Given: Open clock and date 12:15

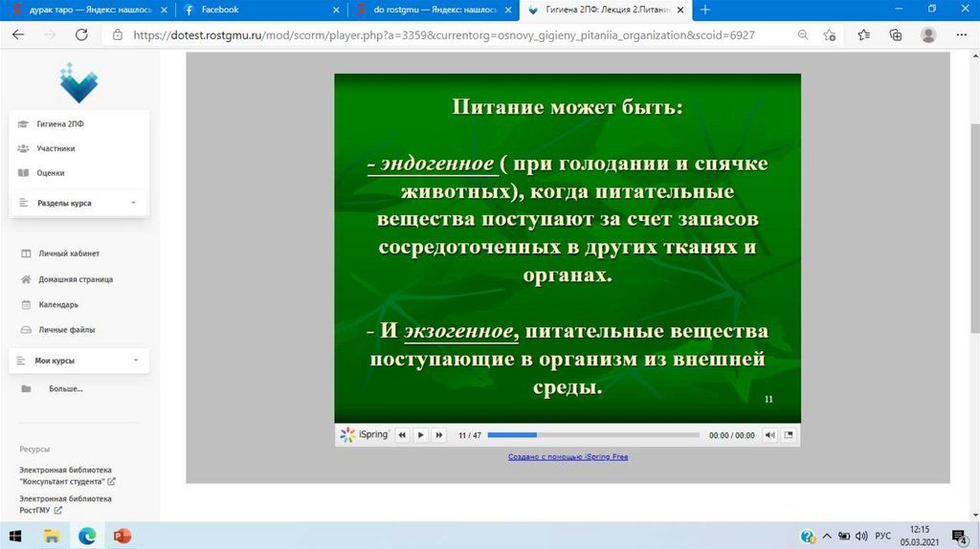Looking at the screenshot, I should coord(920,536).
